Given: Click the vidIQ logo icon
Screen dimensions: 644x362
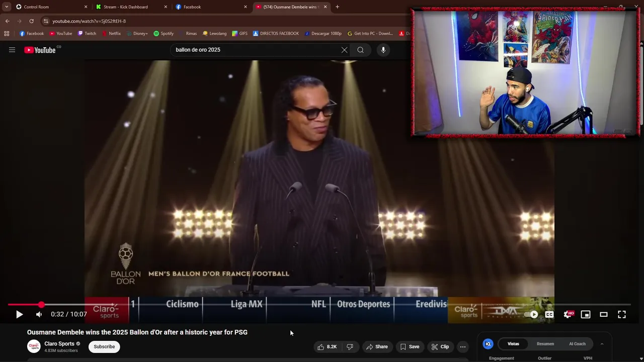Looking at the screenshot, I should (x=488, y=344).
